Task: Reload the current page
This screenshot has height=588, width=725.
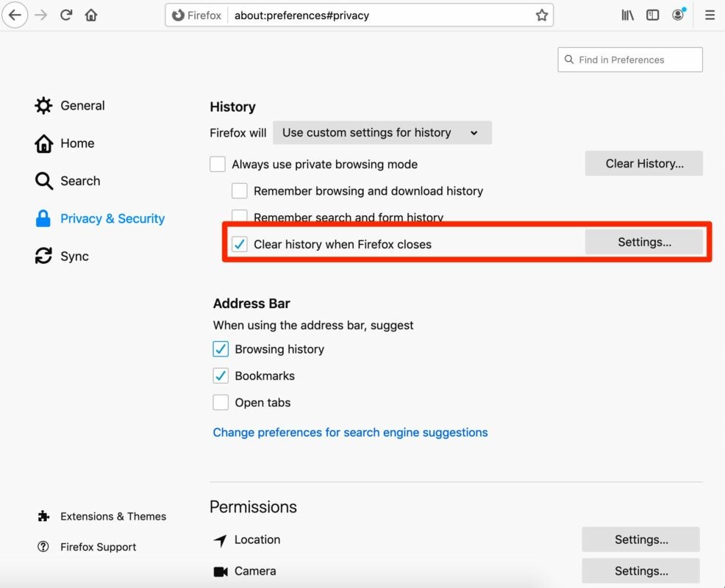Action: coord(66,15)
